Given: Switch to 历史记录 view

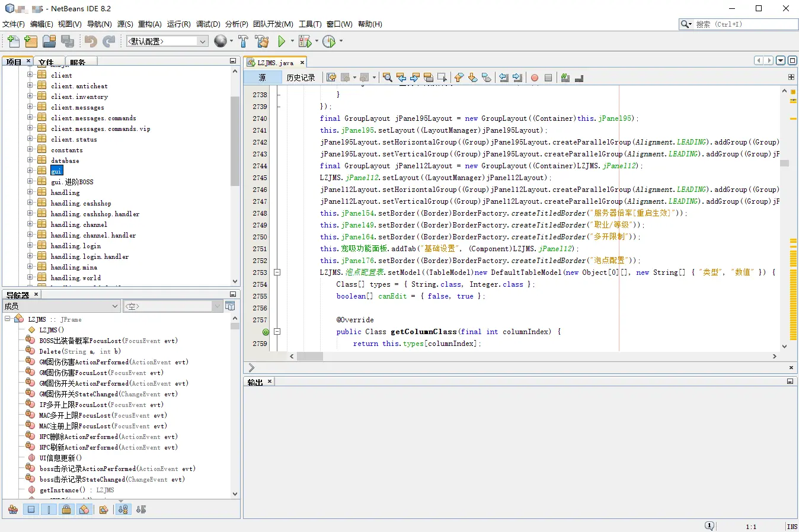Looking at the screenshot, I should (x=301, y=78).
